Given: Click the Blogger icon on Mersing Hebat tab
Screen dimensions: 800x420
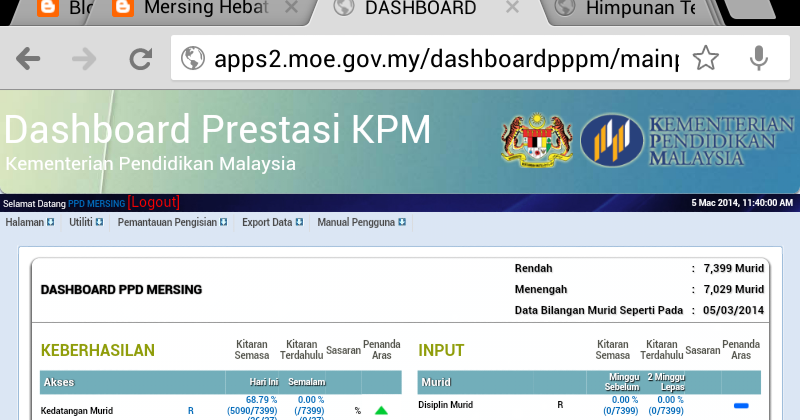Looking at the screenshot, I should (123, 8).
